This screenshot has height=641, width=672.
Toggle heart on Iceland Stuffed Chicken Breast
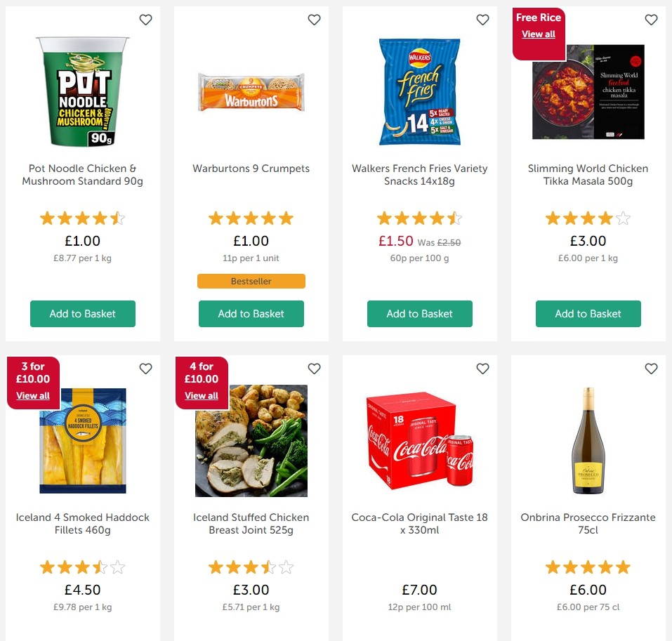point(314,368)
